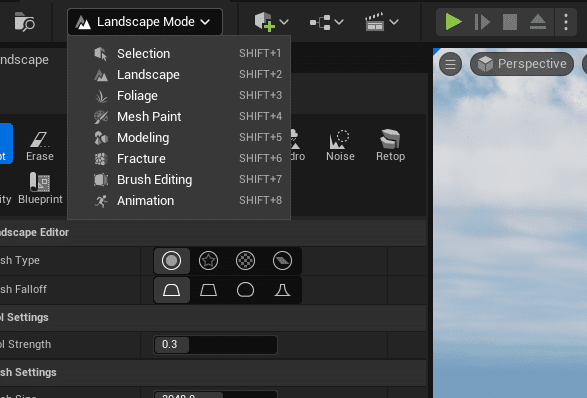
Task: Open the Landscape Mode dropdown
Action: pos(145,22)
